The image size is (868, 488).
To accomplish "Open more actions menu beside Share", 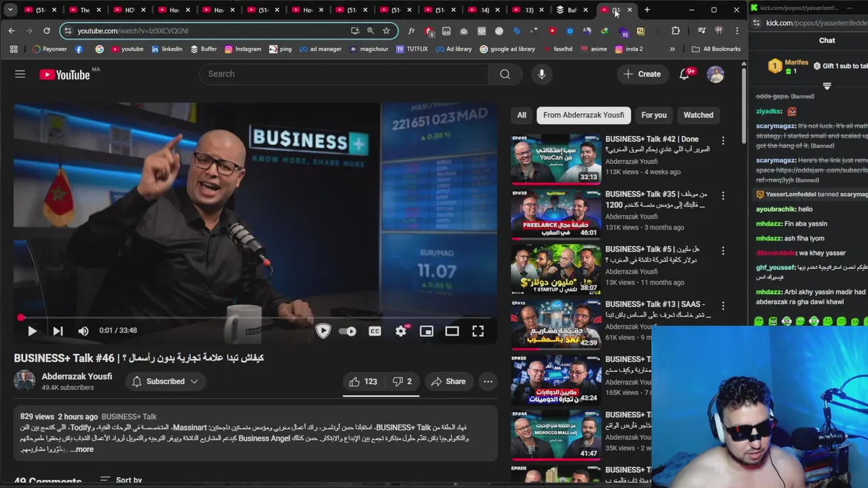I will point(488,382).
